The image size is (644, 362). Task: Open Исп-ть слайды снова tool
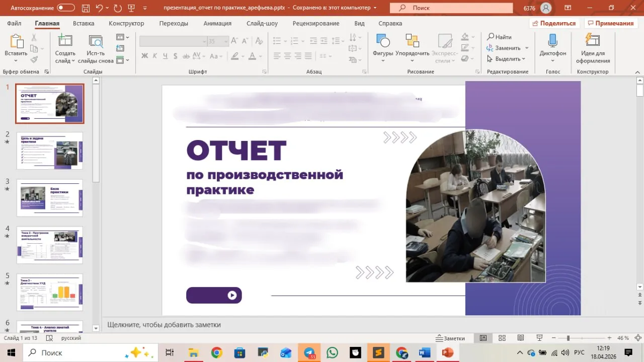(96, 41)
